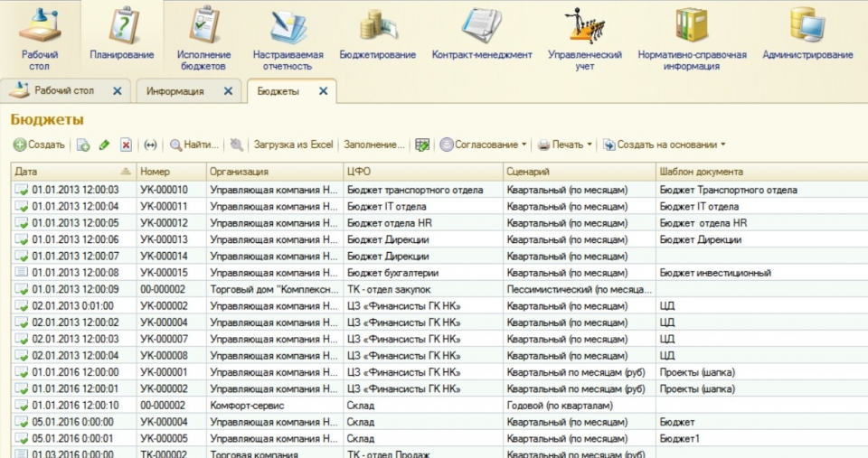Sort by the Дата column header
Screen dimensions: 868x458
click(72, 172)
